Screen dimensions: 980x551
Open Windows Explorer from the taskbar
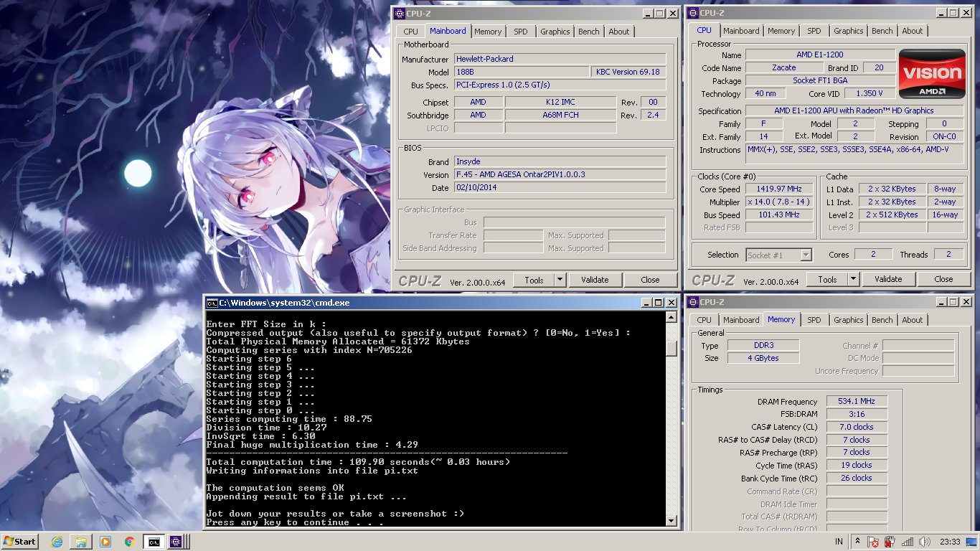(81, 542)
